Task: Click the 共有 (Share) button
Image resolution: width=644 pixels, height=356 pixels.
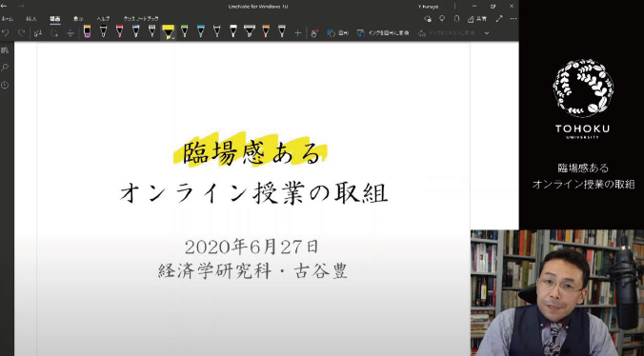Action: coord(477,18)
